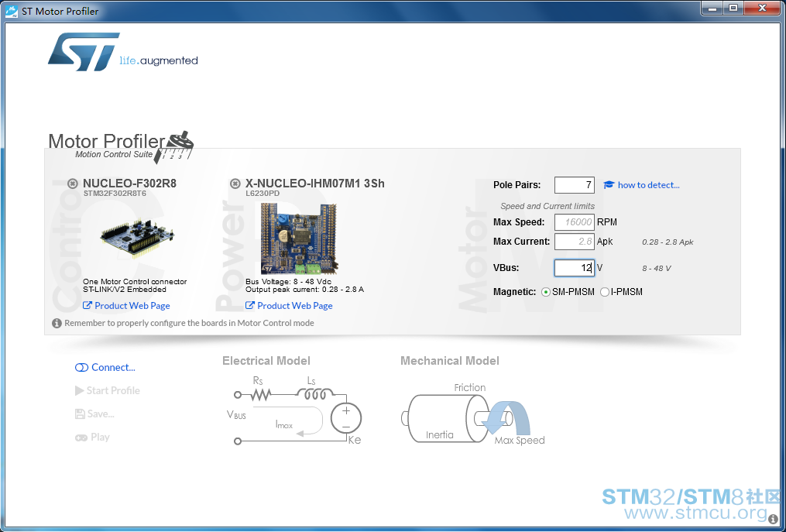Click the remove icon beside NUCLEO-F302R8

73,184
